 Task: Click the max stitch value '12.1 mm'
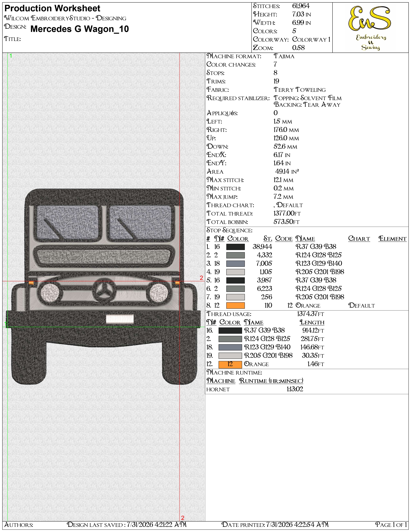click(x=283, y=180)
